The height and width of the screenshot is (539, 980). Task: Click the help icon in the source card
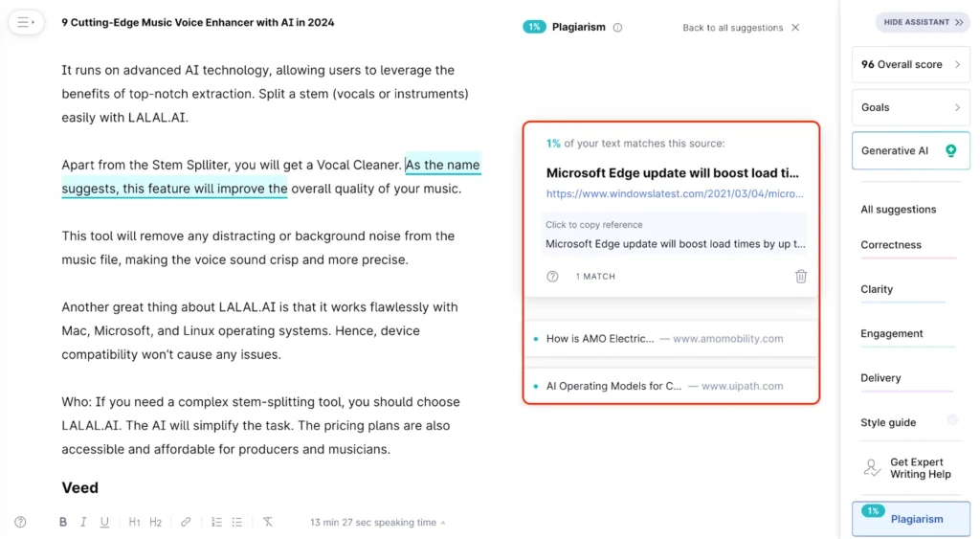coord(552,277)
